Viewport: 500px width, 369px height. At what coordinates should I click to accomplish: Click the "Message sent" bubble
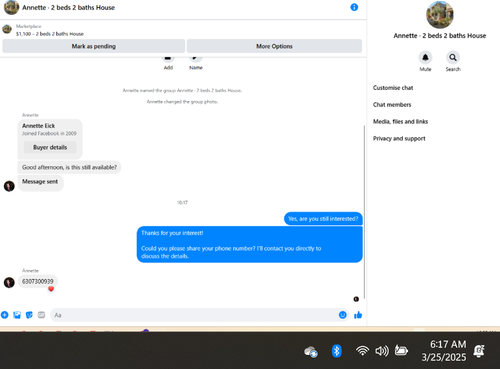coord(40,183)
